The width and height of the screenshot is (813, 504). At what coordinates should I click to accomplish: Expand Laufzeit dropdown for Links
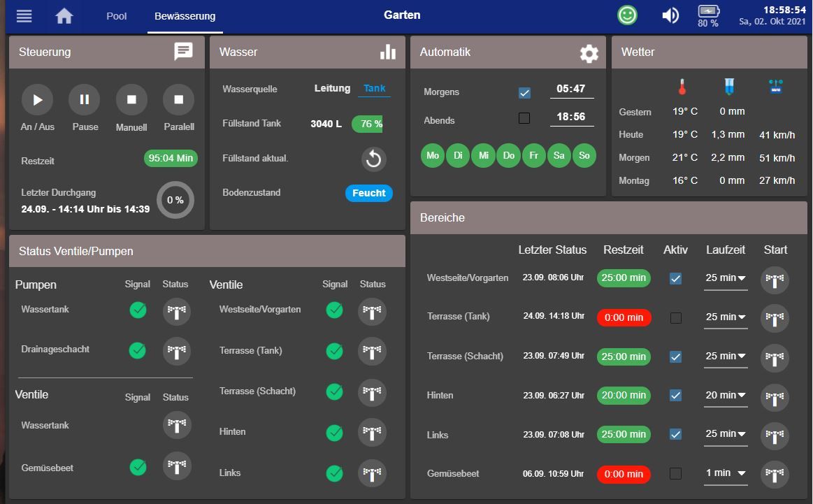(725, 434)
